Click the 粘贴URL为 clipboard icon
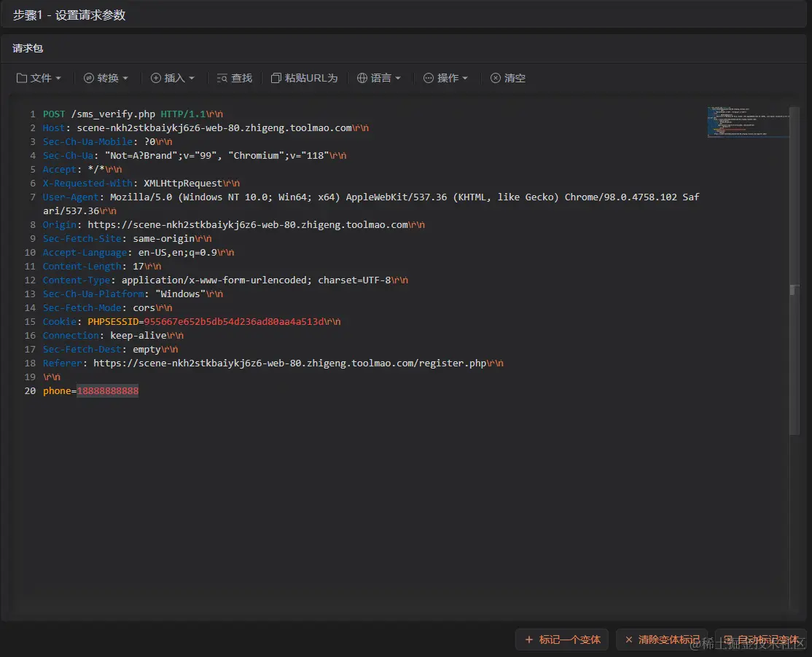This screenshot has width=812, height=657. coord(276,78)
